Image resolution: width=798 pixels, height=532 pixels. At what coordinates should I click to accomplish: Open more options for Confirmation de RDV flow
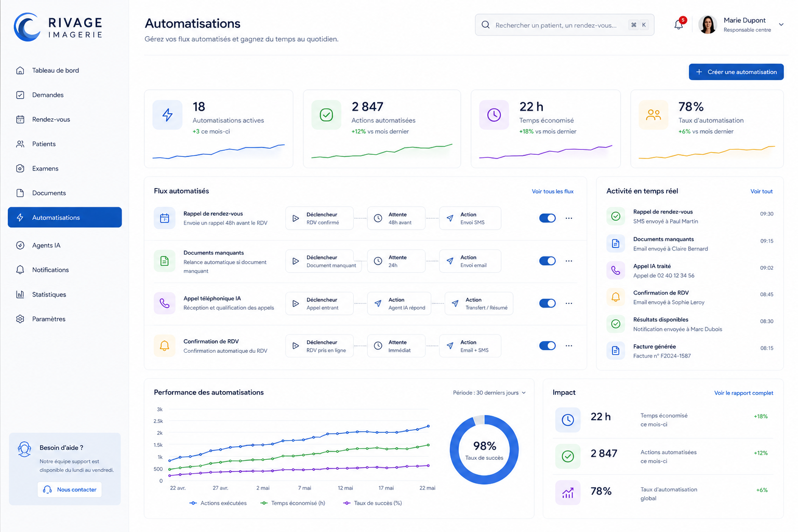point(569,345)
